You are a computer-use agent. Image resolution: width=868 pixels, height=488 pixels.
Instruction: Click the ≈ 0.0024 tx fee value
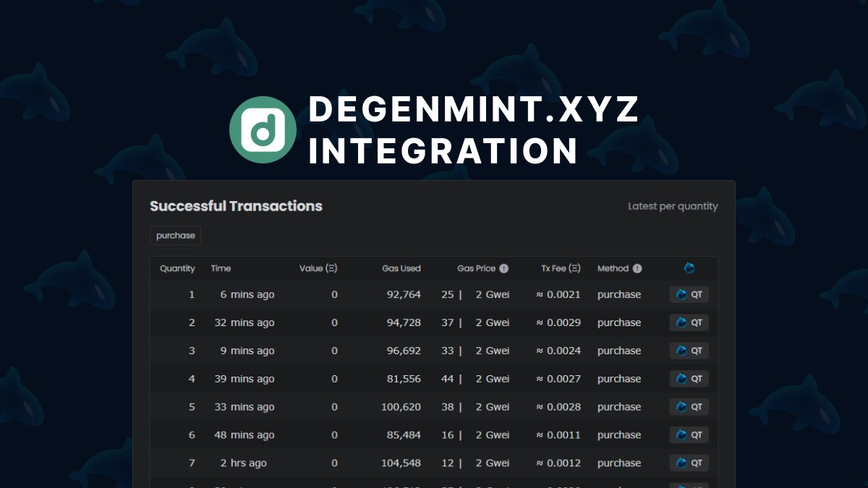pos(558,351)
